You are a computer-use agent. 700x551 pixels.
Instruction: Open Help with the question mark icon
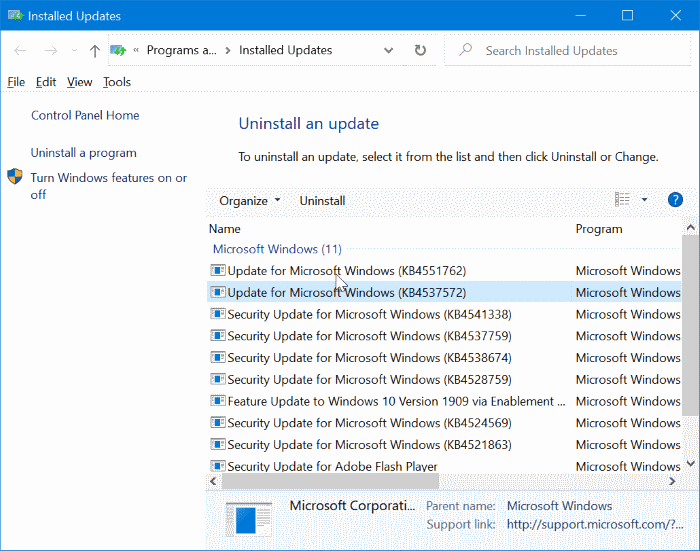click(x=675, y=200)
